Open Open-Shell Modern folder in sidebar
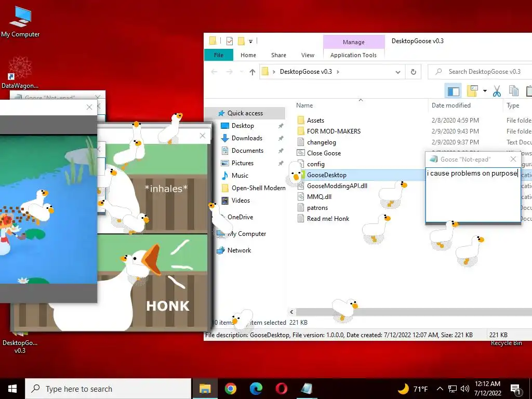The width and height of the screenshot is (532, 399). click(x=258, y=188)
